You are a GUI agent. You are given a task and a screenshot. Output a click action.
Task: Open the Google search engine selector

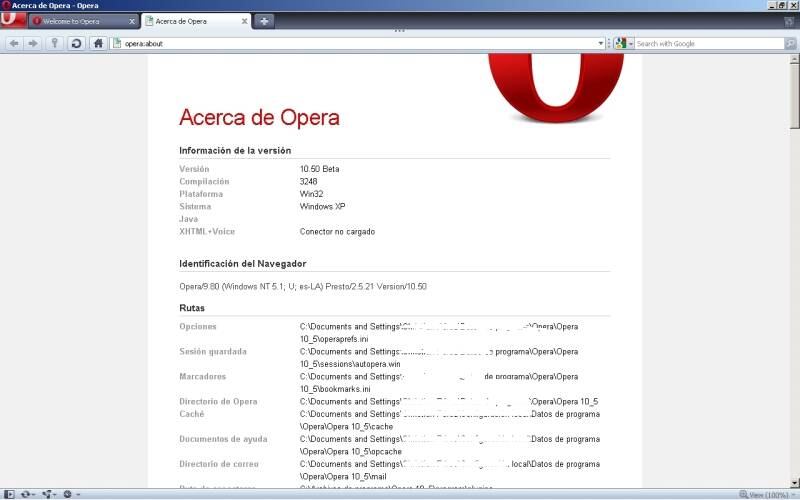[623, 44]
